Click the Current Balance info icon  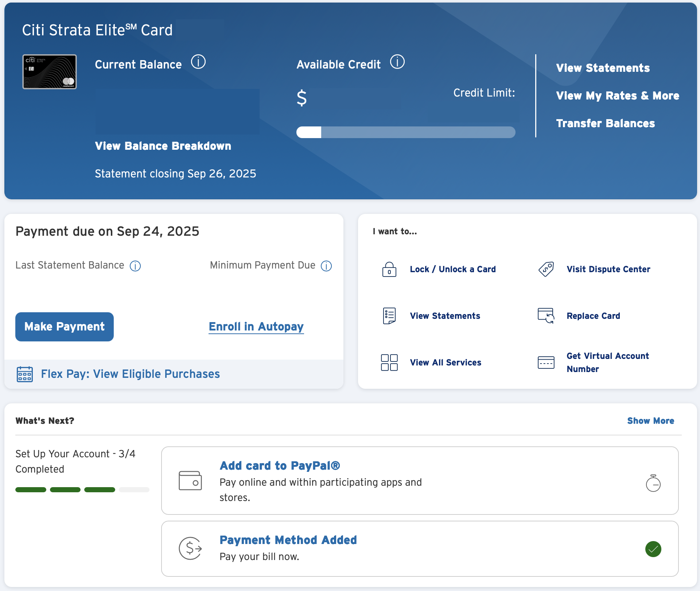coord(198,62)
